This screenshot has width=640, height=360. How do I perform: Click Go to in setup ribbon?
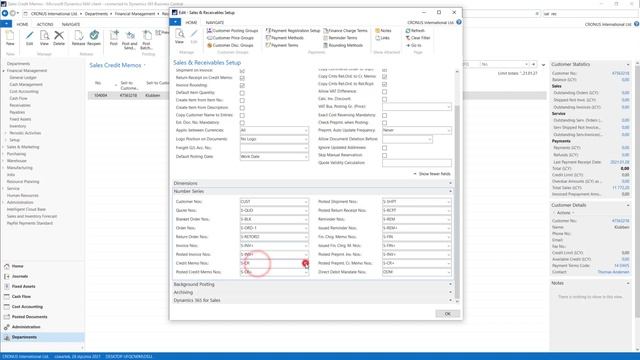(x=413, y=45)
